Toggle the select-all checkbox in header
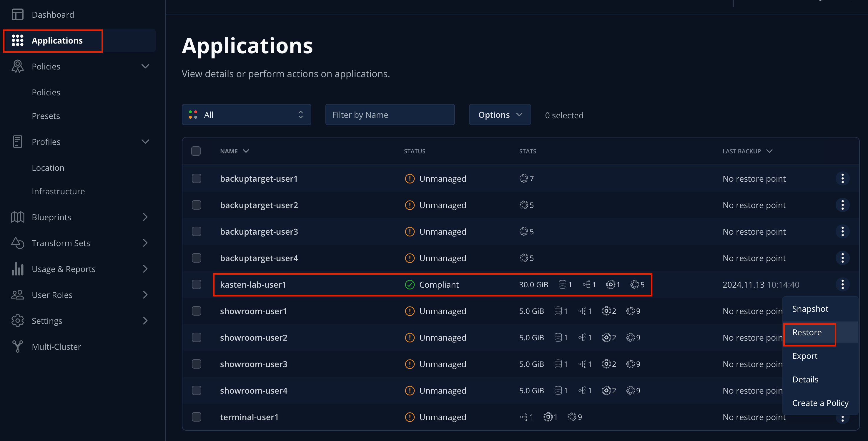Viewport: 868px width, 441px height. [x=196, y=151]
